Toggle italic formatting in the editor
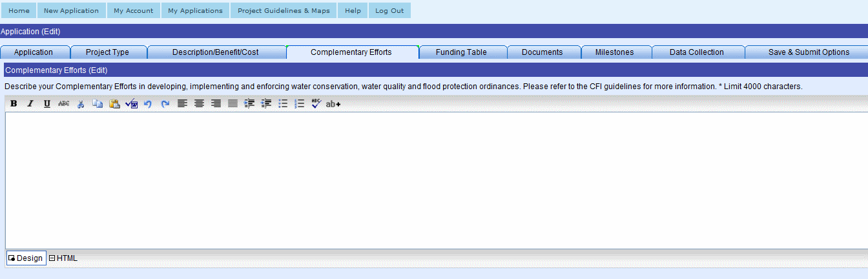Image resolution: width=868 pixels, height=279 pixels. 30,104
